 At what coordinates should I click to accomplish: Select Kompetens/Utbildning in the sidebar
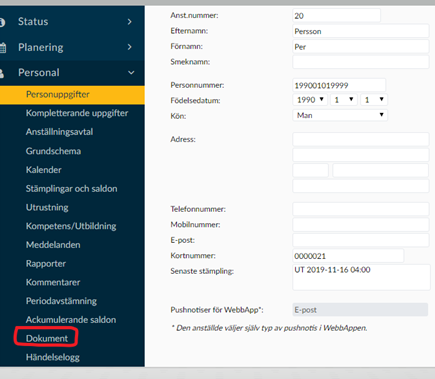coord(71,226)
